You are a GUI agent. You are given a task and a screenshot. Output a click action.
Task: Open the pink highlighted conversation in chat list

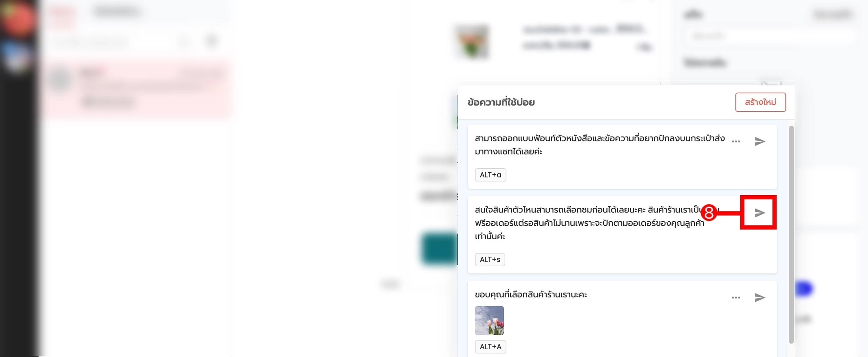[x=138, y=89]
